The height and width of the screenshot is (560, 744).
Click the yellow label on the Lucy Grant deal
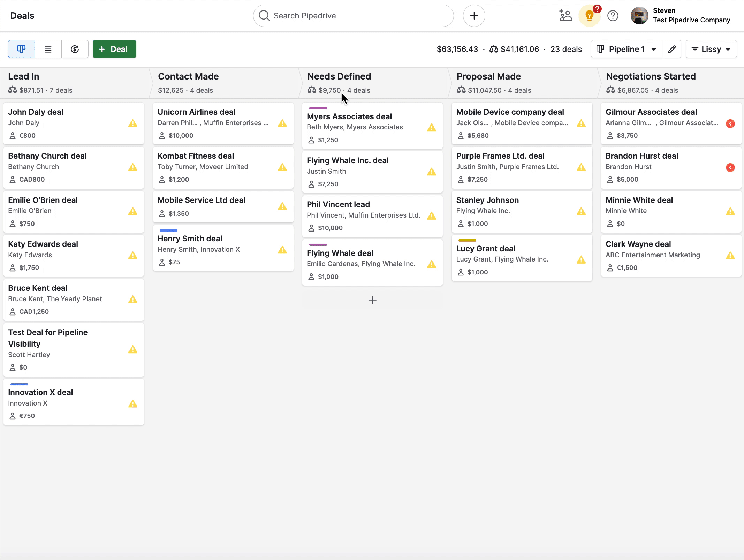(x=467, y=240)
